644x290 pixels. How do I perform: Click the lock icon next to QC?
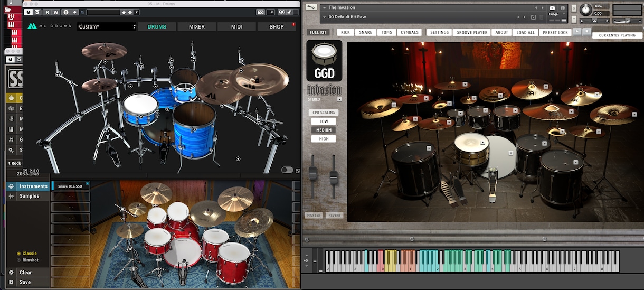pos(288,12)
